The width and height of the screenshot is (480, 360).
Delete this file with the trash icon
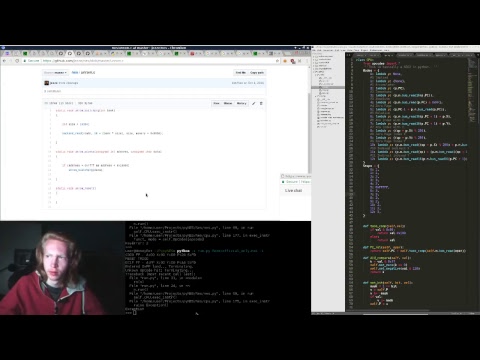pyautogui.click(x=261, y=103)
